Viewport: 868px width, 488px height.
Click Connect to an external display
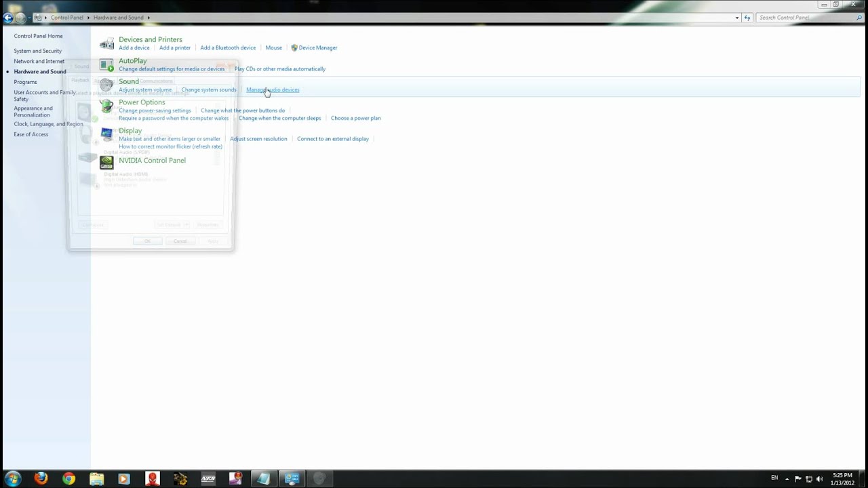333,139
